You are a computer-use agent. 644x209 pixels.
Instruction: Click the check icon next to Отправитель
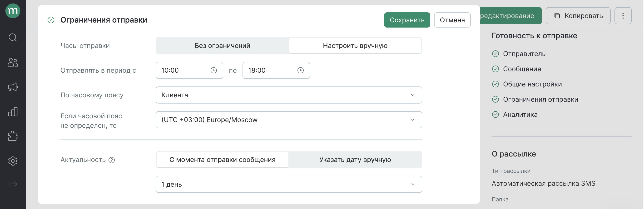[x=495, y=54]
